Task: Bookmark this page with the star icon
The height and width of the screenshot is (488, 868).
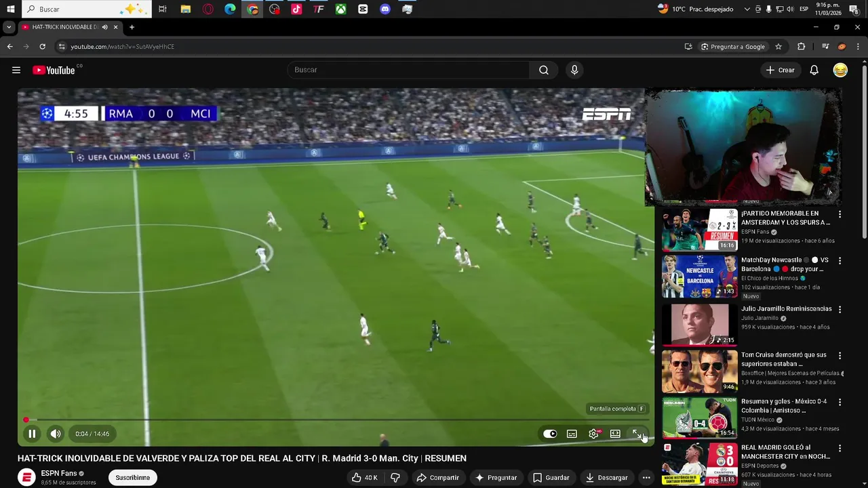Action: pos(778,47)
